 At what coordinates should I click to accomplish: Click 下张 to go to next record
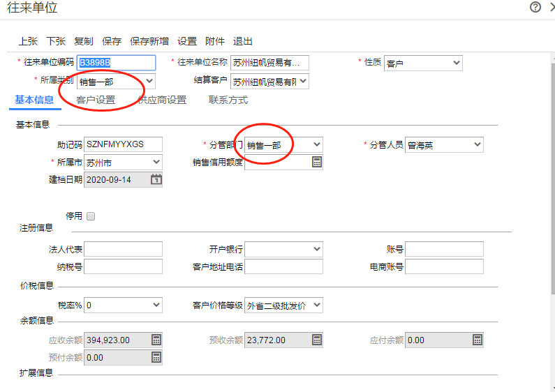[x=56, y=41]
